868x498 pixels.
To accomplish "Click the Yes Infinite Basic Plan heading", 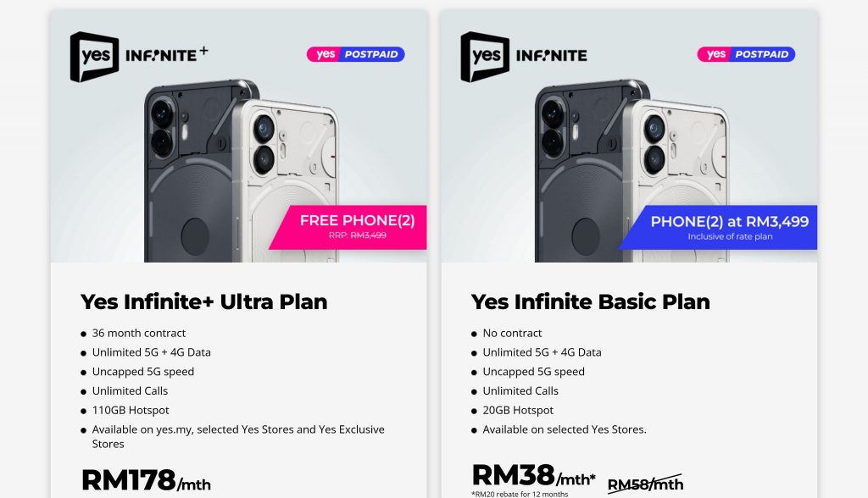I will click(591, 302).
